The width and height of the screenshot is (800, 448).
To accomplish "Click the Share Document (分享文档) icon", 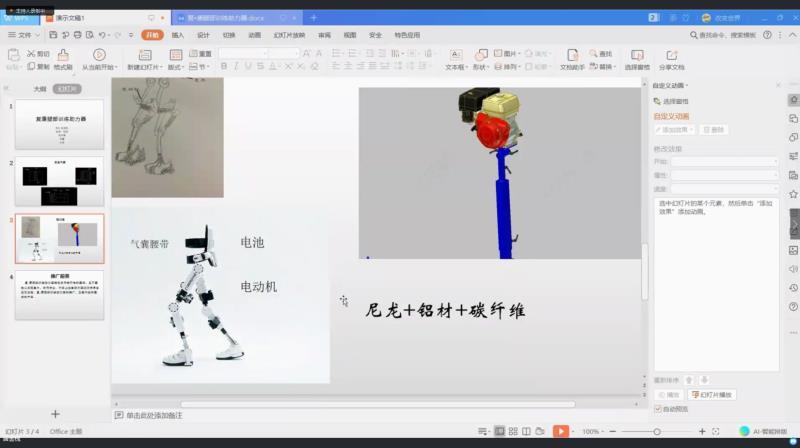I will [x=671, y=55].
